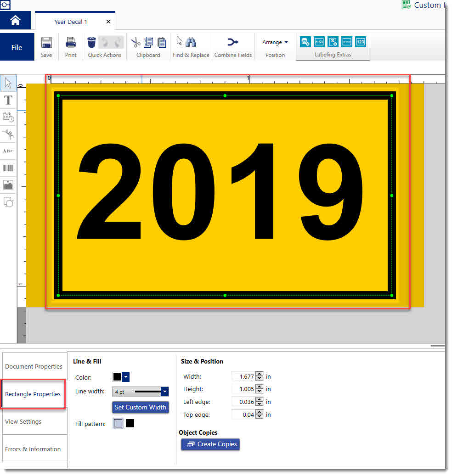This screenshot has height=476, width=452.
Task: Choose the solid black fill pattern
Action: (130, 423)
